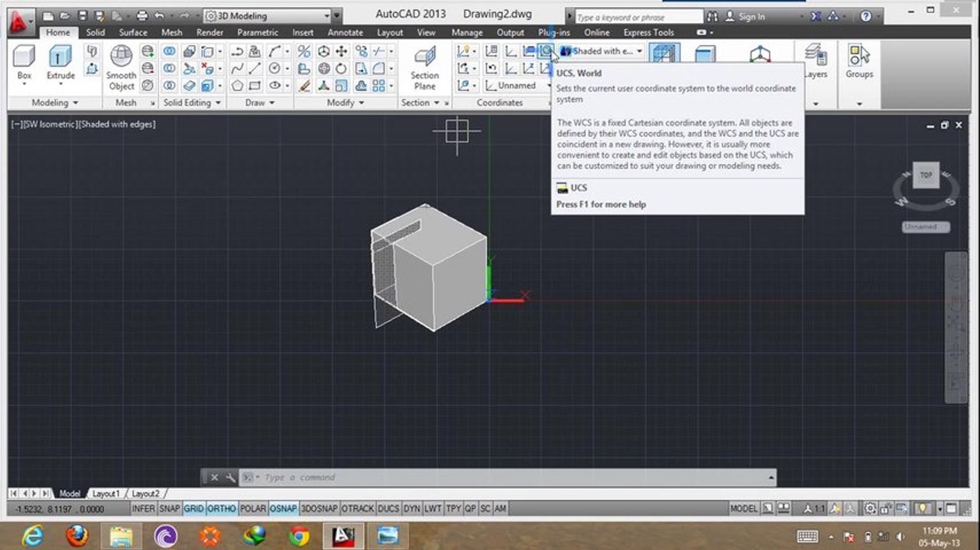Select the Rotate tool in Modify panel
The height and width of the screenshot is (550, 980).
click(341, 69)
